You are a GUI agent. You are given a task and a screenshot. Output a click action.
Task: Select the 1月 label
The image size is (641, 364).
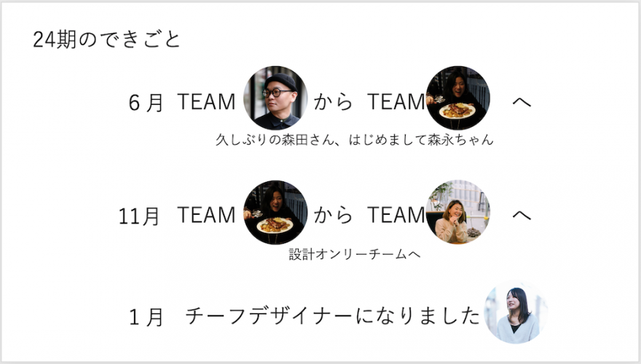[146, 317]
